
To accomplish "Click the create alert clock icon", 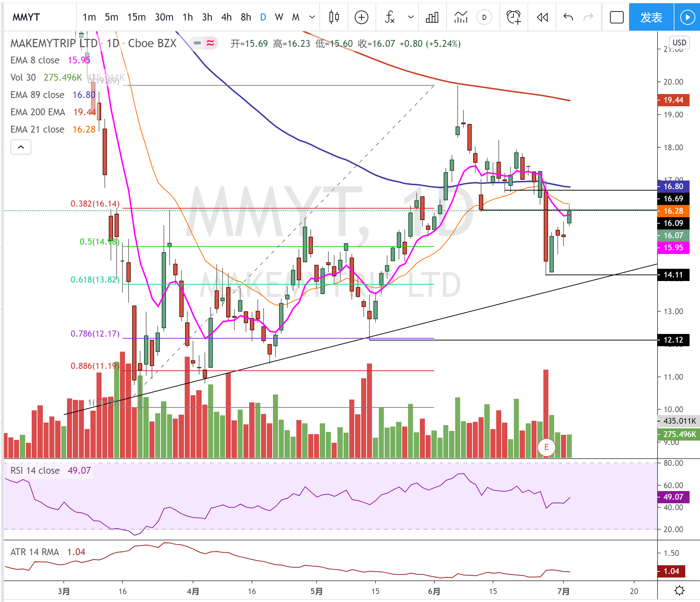I will click(x=513, y=17).
